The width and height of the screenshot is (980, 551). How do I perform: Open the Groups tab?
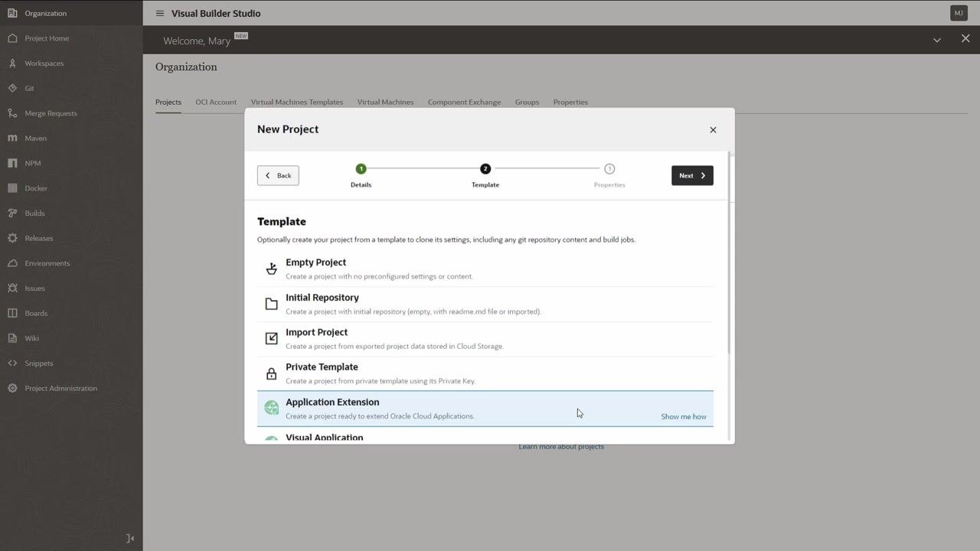527,102
